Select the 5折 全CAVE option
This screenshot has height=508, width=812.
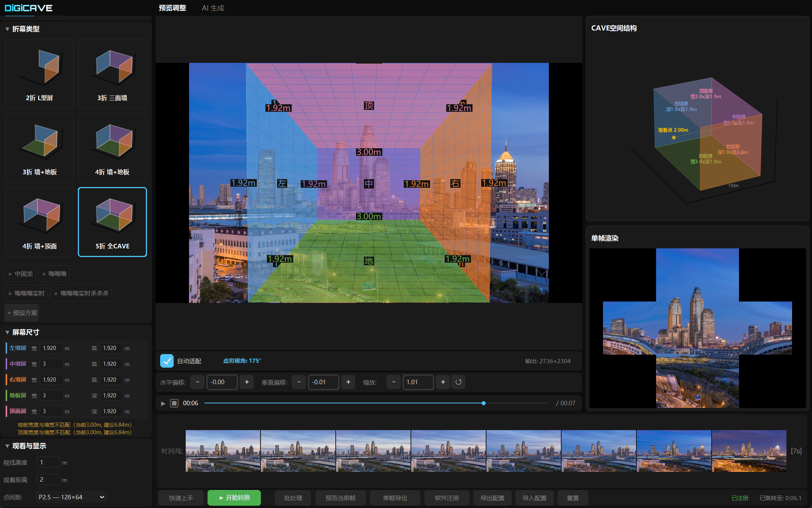pyautogui.click(x=112, y=222)
